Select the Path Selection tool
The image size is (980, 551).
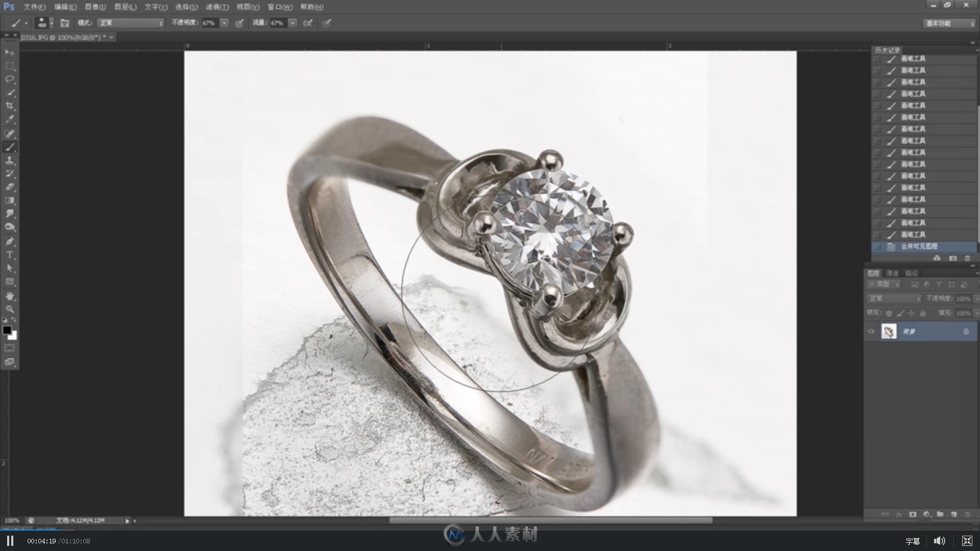pyautogui.click(x=10, y=268)
